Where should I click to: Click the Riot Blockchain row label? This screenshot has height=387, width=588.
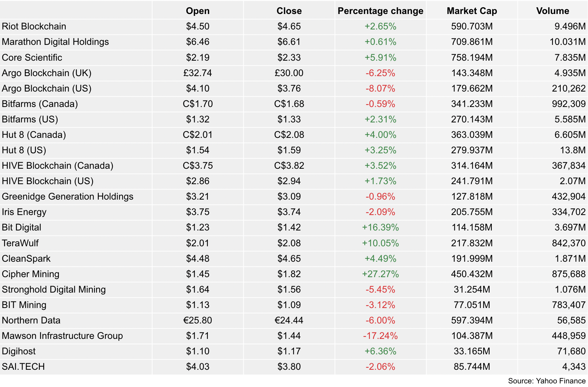coord(34,26)
